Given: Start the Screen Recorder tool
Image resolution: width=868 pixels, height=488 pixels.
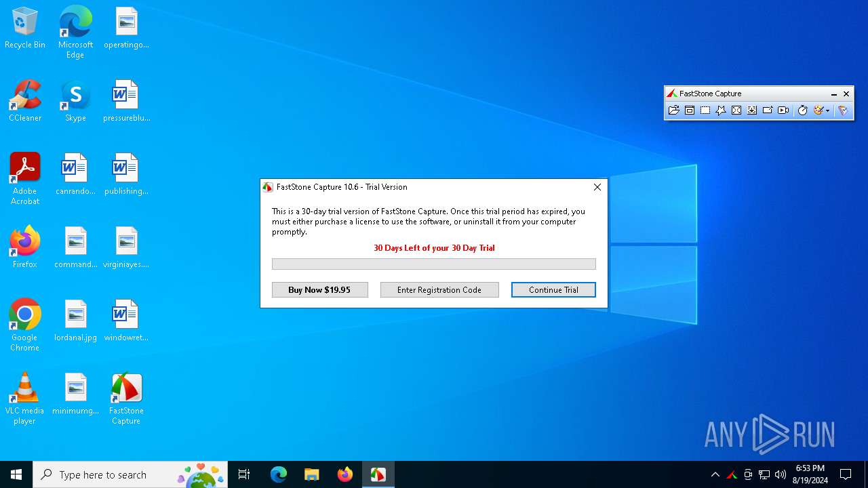Looking at the screenshot, I should click(x=783, y=110).
